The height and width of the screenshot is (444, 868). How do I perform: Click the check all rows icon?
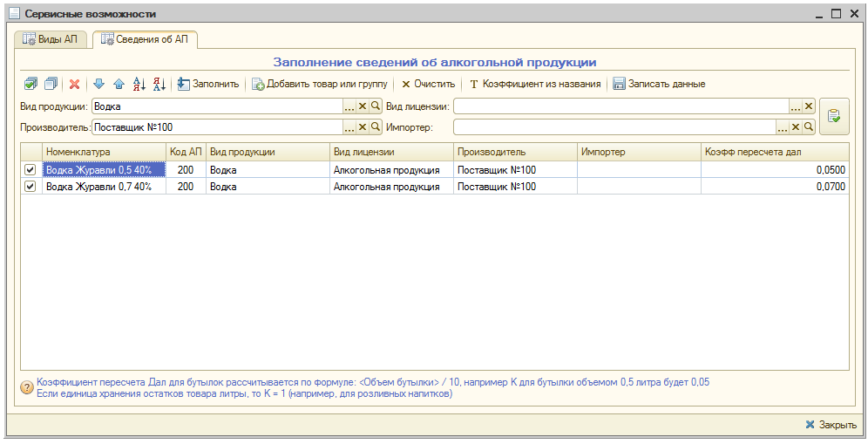pos(31,84)
